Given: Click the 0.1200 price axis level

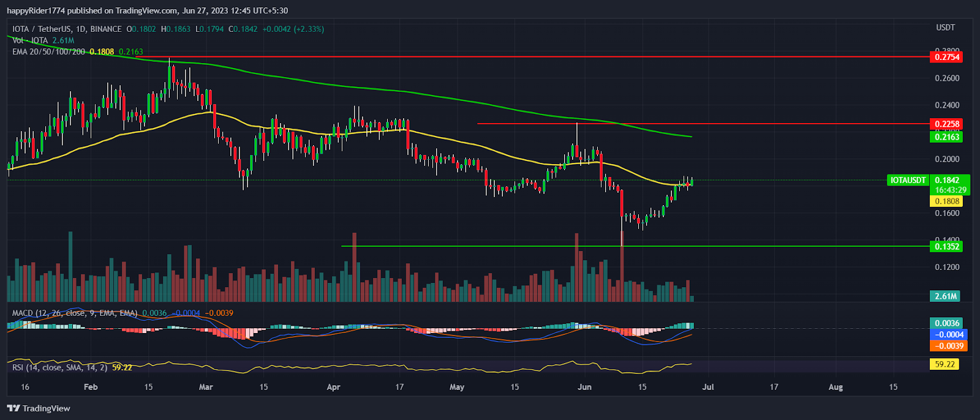Looking at the screenshot, I should tap(947, 267).
